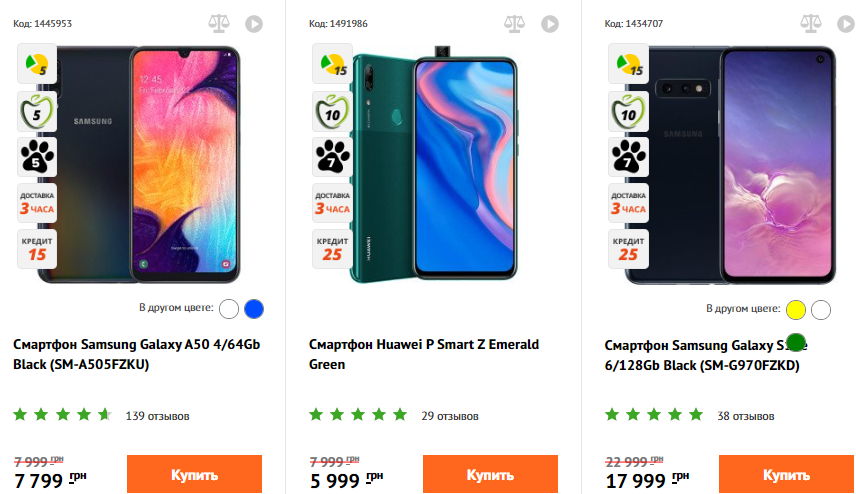
Task: Select yellow color option for Galaxy S10e
Action: point(796,309)
